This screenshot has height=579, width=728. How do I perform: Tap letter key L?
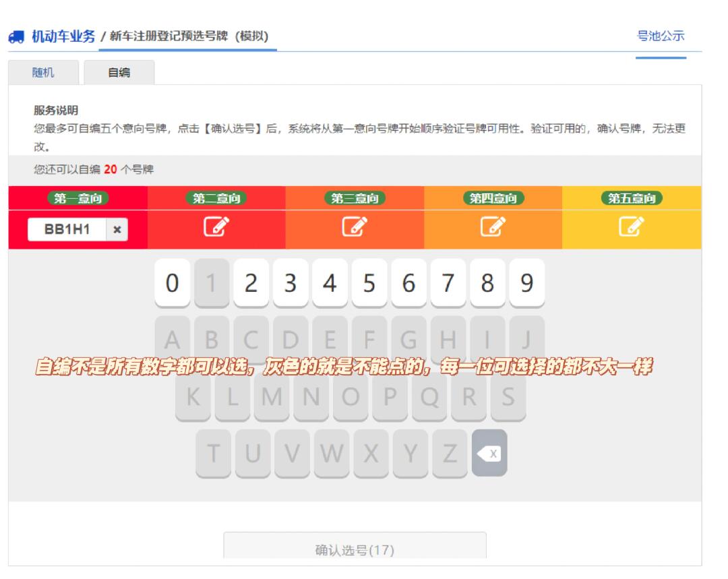(x=233, y=396)
